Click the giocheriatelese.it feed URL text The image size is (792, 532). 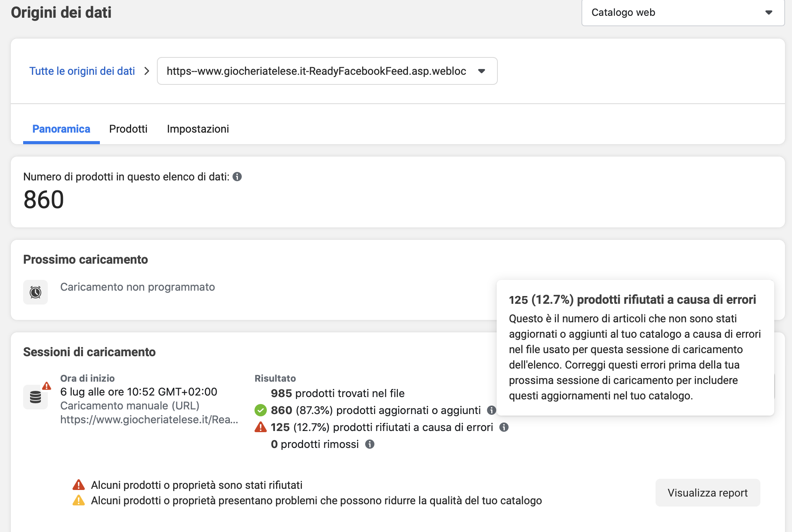pos(149,419)
